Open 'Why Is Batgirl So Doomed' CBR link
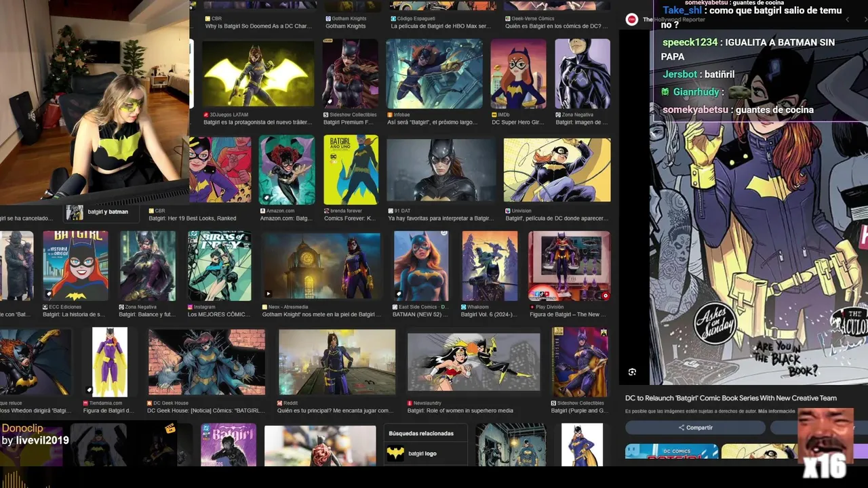The height and width of the screenshot is (488, 868). pyautogui.click(x=258, y=26)
